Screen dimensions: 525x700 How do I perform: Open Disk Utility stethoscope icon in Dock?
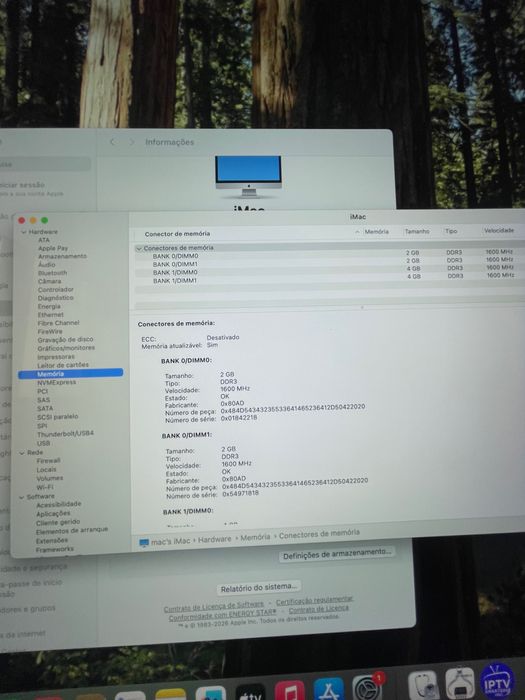423,684
